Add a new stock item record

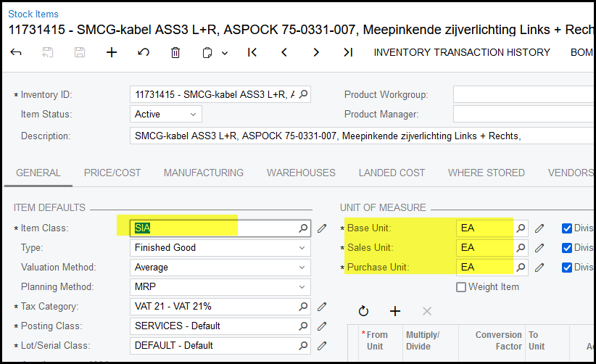pyautogui.click(x=112, y=52)
